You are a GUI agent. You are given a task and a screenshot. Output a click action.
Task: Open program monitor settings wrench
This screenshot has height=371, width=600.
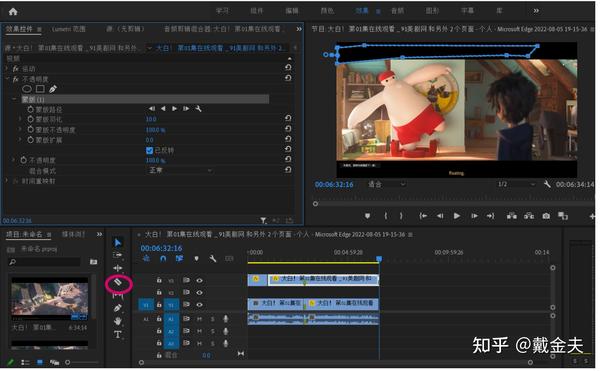tap(547, 184)
